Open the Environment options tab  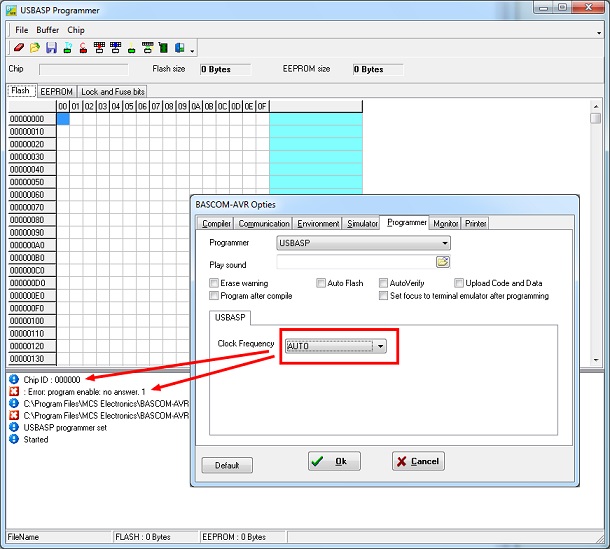pos(318,224)
